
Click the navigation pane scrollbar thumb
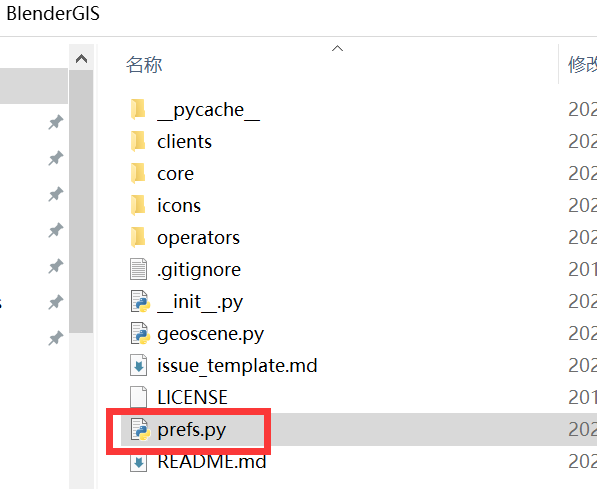pos(81,201)
